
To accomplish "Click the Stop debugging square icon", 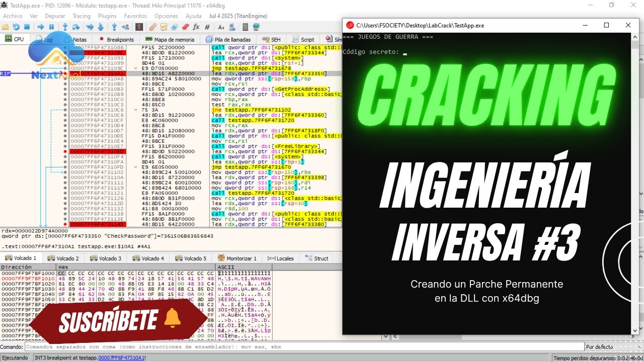I will click(27, 27).
